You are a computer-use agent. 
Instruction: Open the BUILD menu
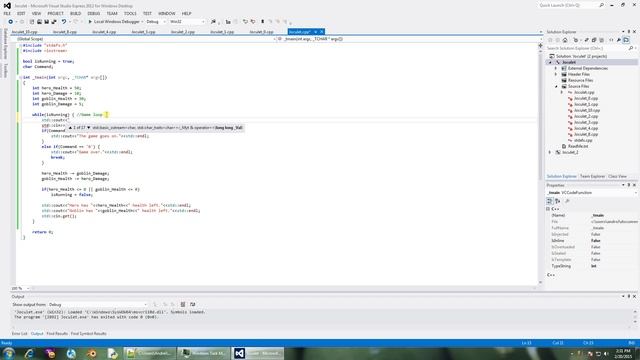pyautogui.click(x=76, y=13)
